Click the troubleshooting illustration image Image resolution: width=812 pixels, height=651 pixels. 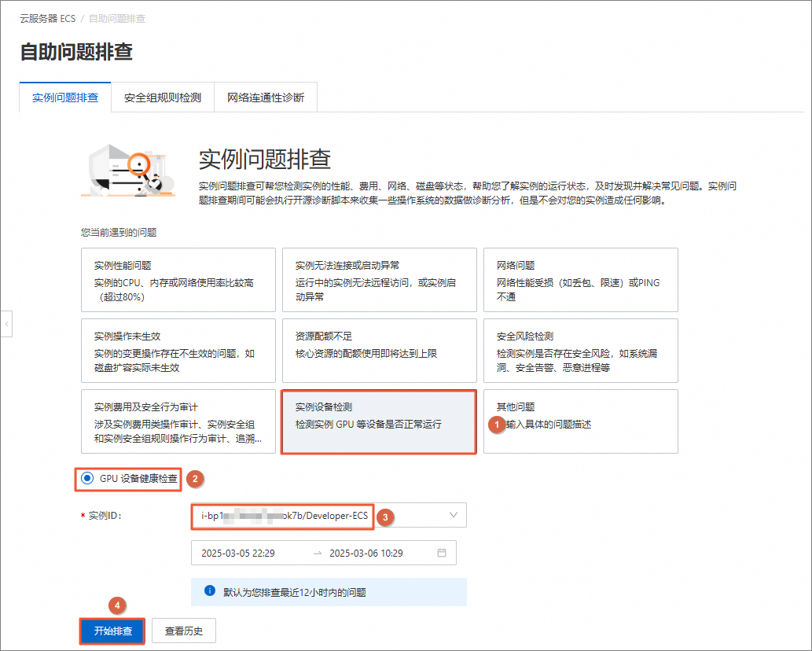click(128, 171)
